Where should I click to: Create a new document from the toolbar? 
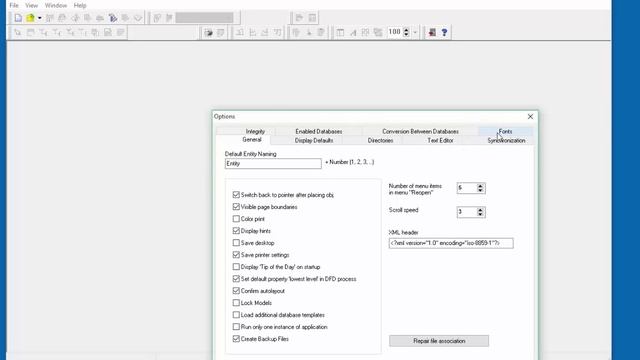18,18
